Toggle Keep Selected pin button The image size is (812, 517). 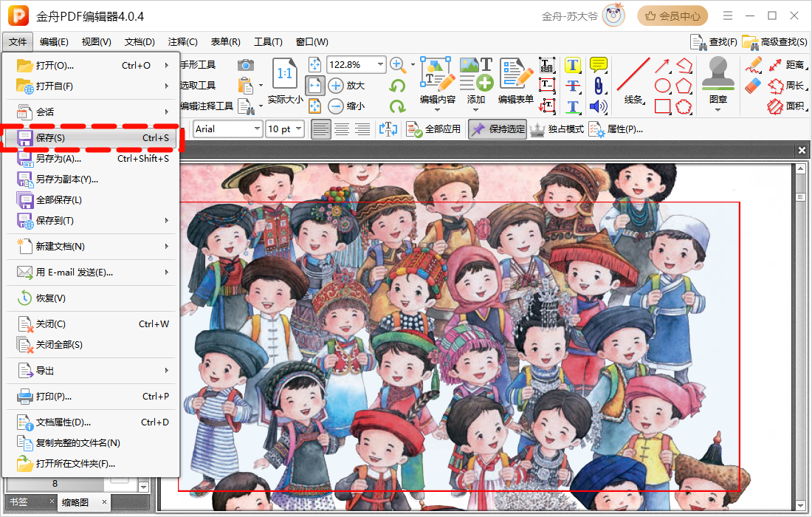[498, 129]
